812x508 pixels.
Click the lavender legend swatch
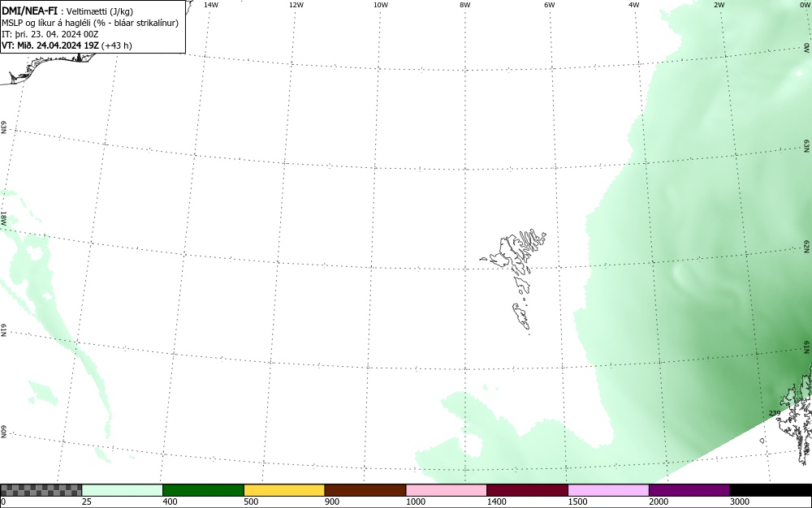point(608,490)
